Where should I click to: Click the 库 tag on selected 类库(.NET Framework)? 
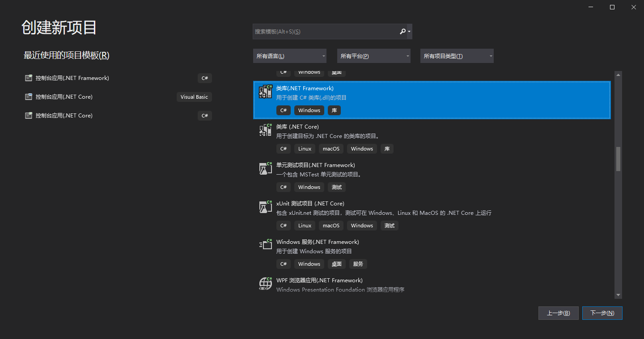[x=335, y=110]
